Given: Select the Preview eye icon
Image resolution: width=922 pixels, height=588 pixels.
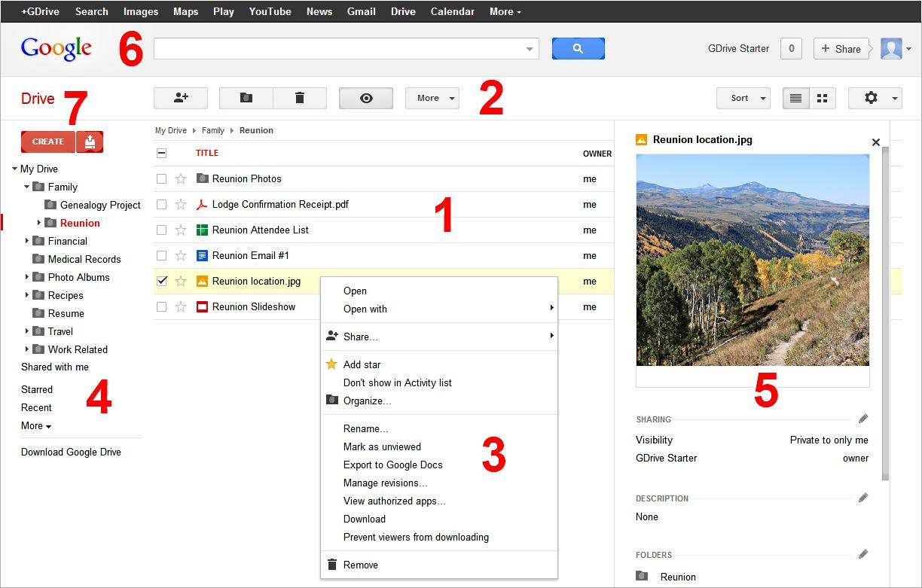Looking at the screenshot, I should tap(365, 97).
